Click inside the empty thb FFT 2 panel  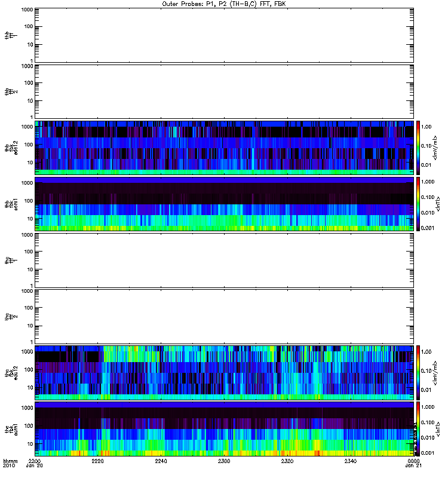(224, 92)
